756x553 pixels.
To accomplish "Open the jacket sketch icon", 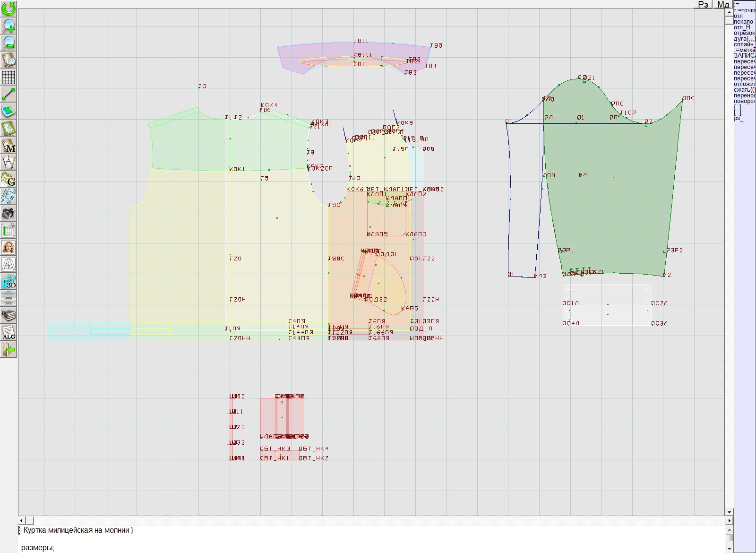I will pyautogui.click(x=9, y=264).
